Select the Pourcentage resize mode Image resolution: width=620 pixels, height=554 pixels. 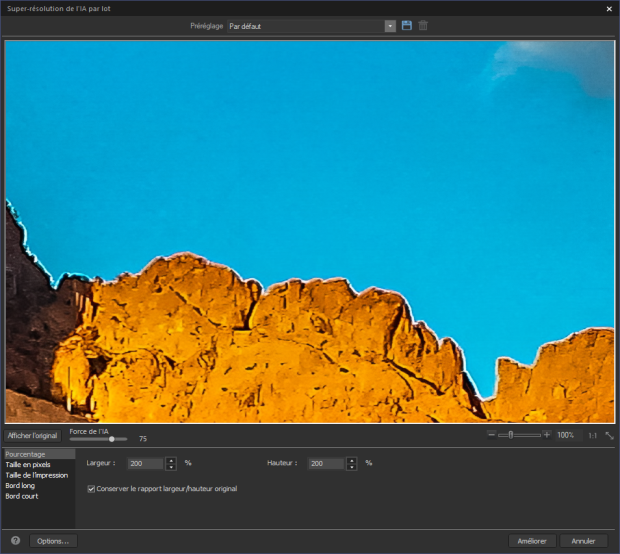click(x=26, y=454)
